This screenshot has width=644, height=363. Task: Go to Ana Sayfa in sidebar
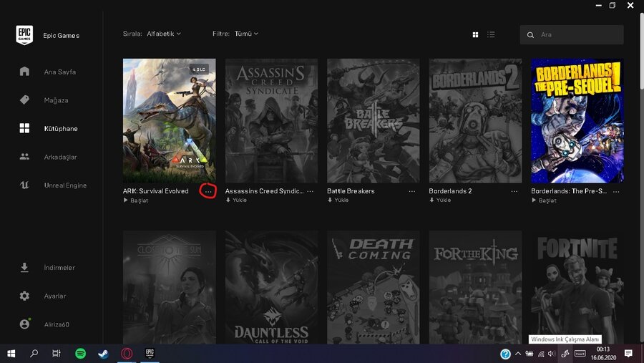point(59,72)
